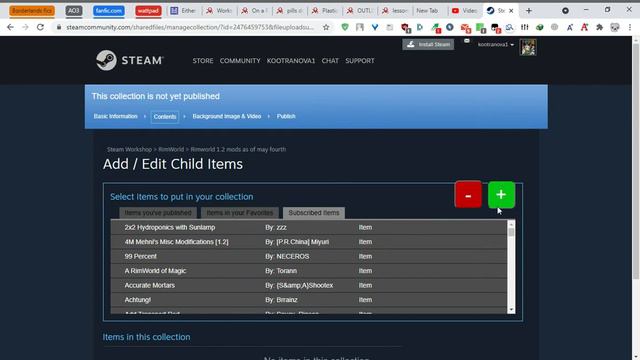Click the browser back arrow

point(10,27)
